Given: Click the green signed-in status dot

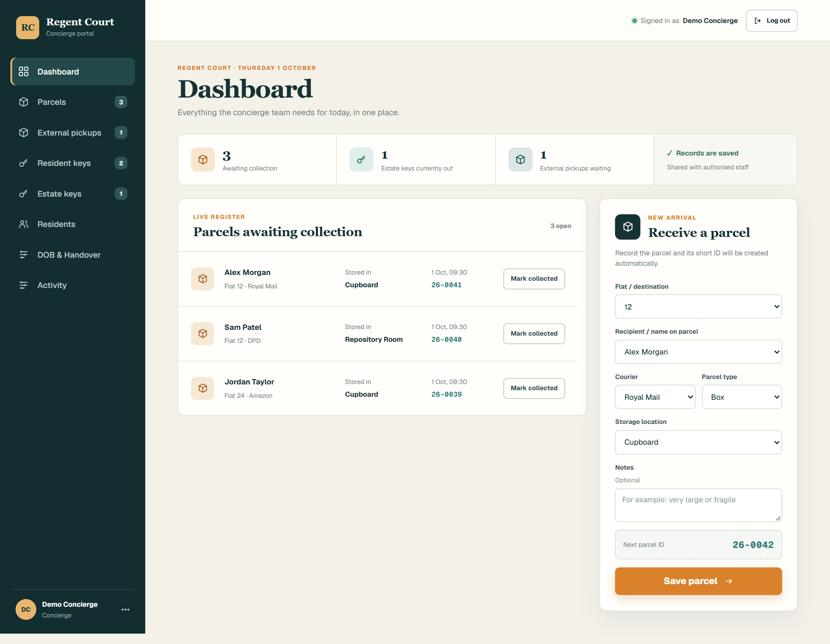Looking at the screenshot, I should 634,21.
